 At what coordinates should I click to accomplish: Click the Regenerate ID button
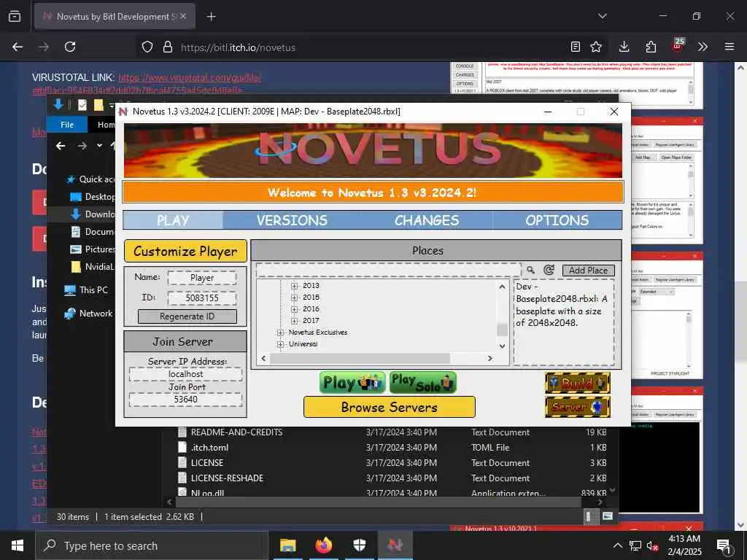(187, 316)
